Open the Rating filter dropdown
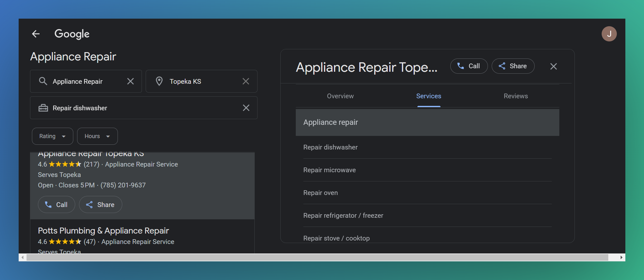 pyautogui.click(x=52, y=136)
